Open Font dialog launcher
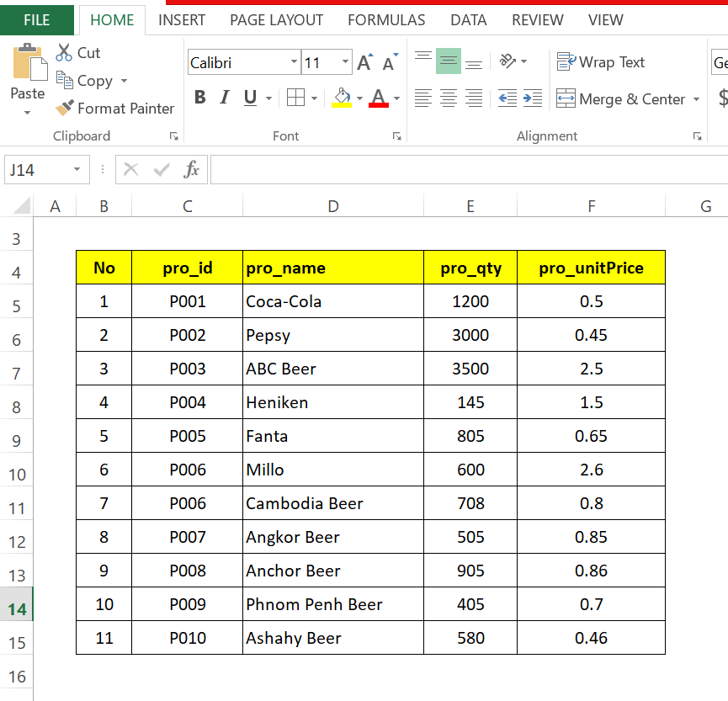 pyautogui.click(x=396, y=136)
